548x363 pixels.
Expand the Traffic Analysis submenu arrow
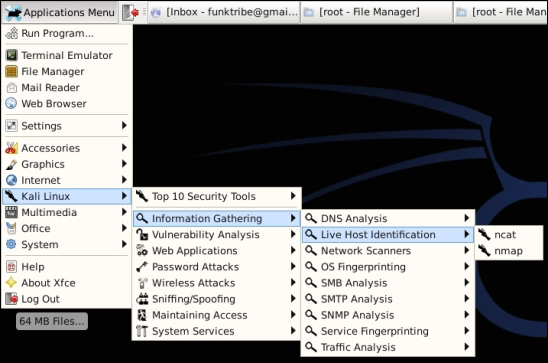[x=467, y=347]
